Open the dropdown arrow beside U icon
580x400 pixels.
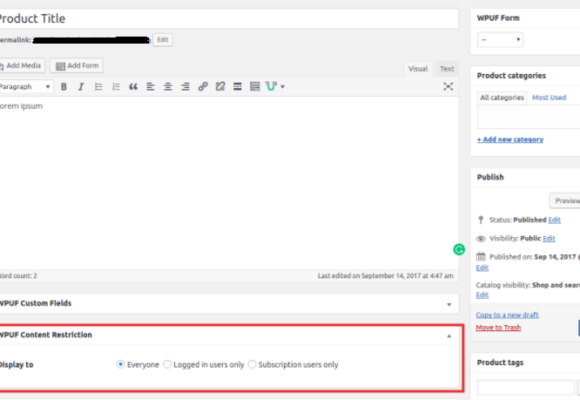coord(283,87)
